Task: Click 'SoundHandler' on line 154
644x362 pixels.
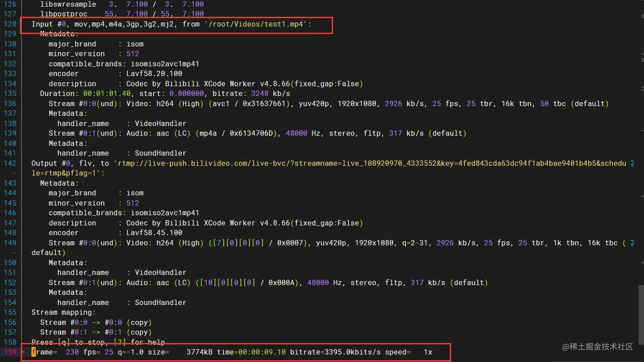Action: 161,302
